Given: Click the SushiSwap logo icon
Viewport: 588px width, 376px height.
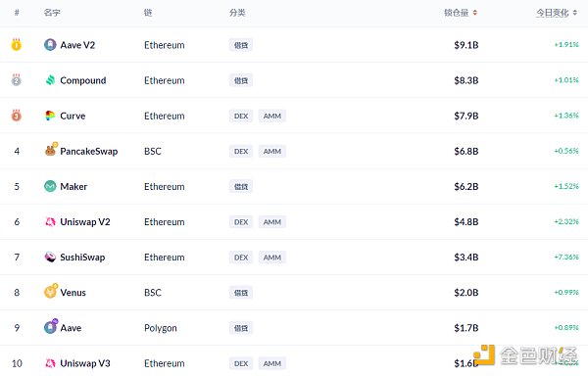Looking at the screenshot, I should tap(50, 257).
